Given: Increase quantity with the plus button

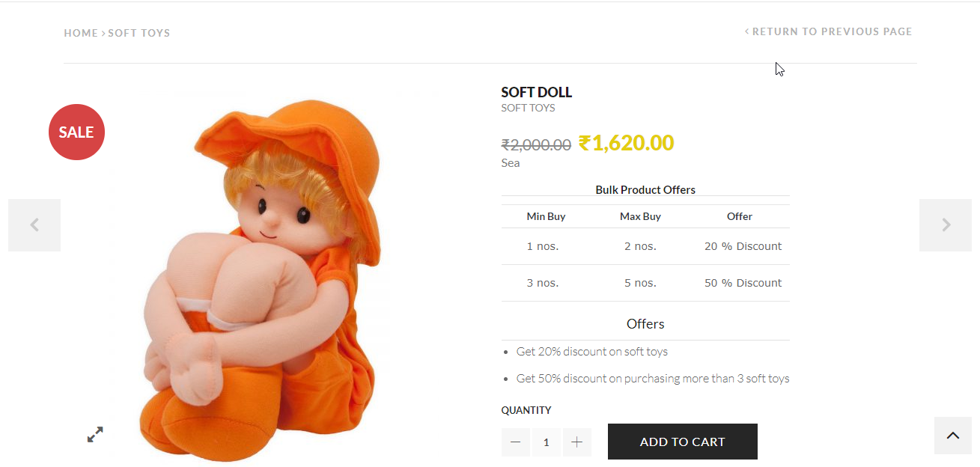Looking at the screenshot, I should (576, 442).
